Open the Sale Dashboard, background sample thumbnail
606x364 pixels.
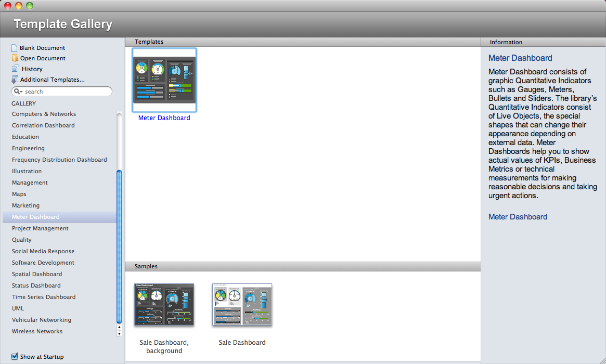[164, 305]
